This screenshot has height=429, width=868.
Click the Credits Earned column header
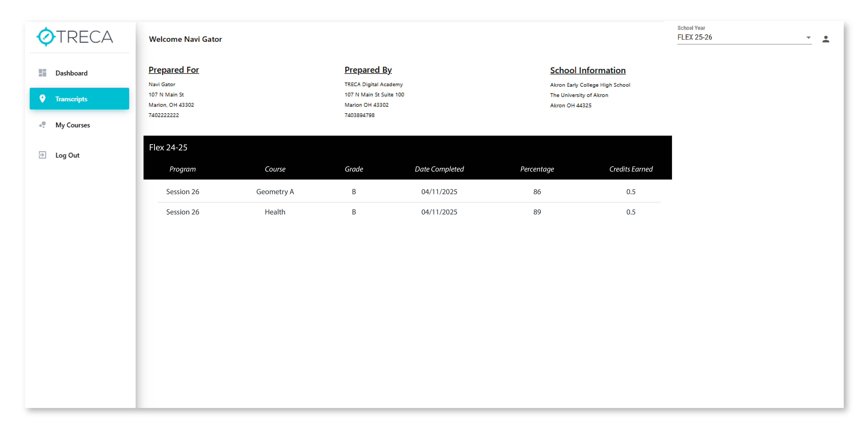pyautogui.click(x=630, y=169)
